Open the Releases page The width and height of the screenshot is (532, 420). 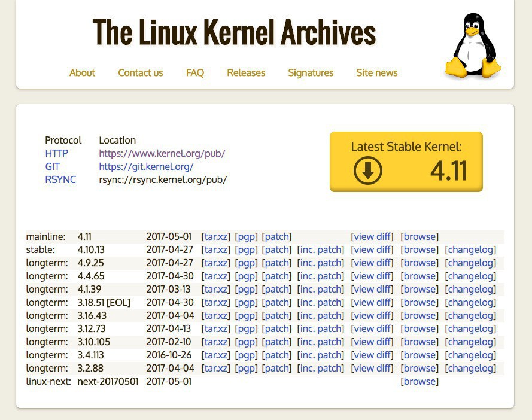click(246, 72)
